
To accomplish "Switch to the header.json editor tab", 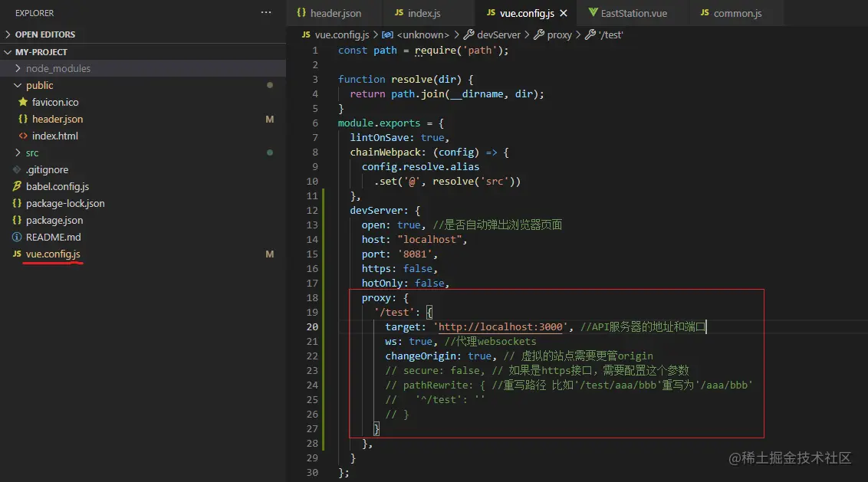I will point(334,13).
